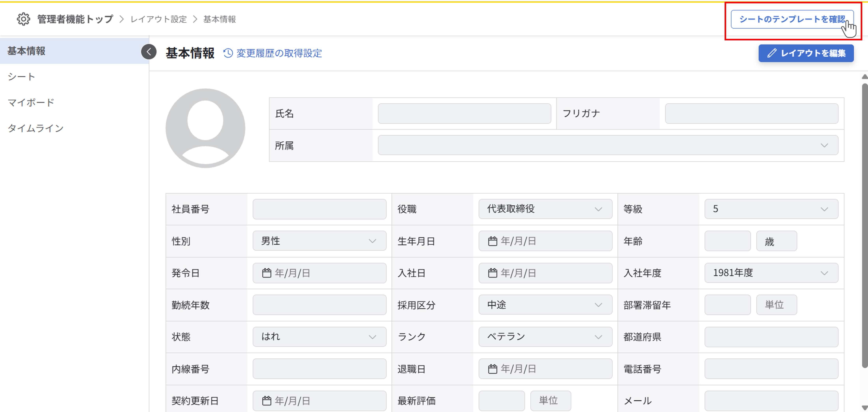The image size is (868, 412).
Task: Click the scrollbar up arrow
Action: (865, 77)
